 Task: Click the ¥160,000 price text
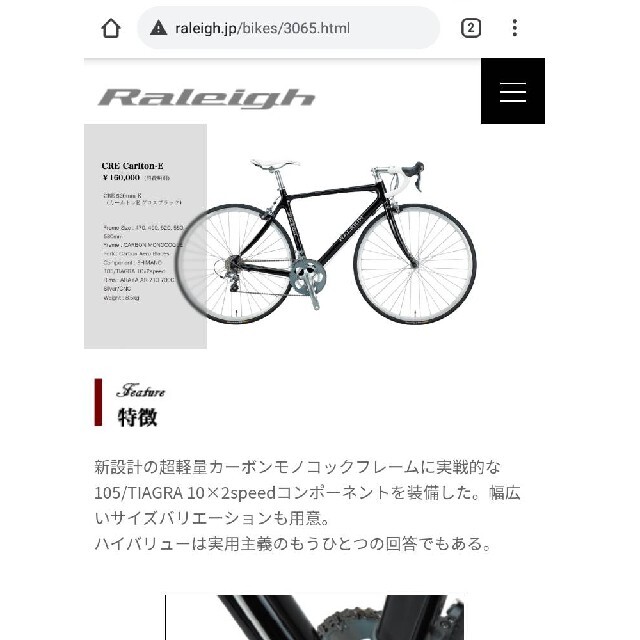click(121, 178)
